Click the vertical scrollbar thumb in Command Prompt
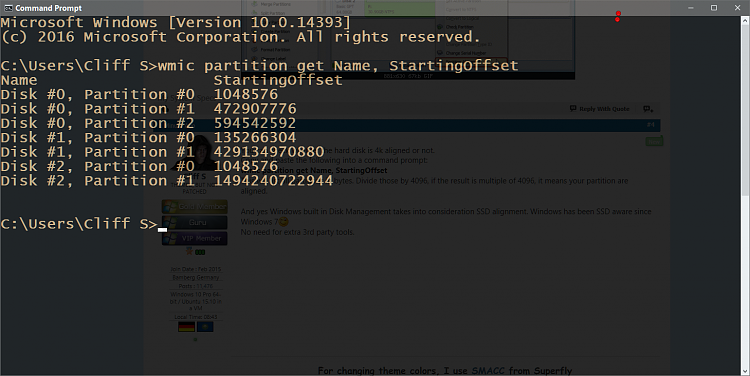The image size is (750, 376). click(745, 110)
